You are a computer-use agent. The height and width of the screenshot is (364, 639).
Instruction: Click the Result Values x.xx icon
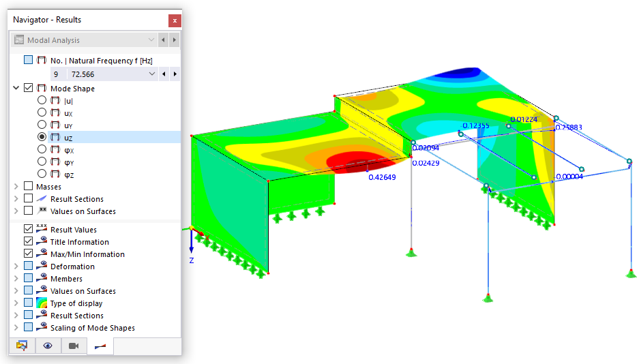point(42,228)
